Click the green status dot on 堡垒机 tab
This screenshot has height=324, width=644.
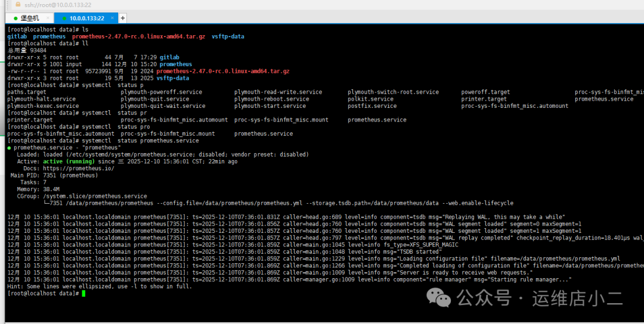click(16, 18)
